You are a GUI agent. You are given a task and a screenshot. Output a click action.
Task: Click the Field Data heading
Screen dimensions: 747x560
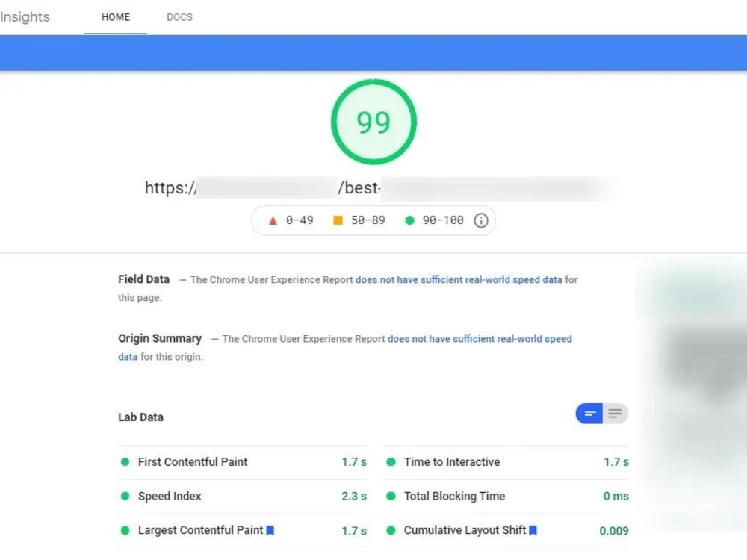click(144, 279)
